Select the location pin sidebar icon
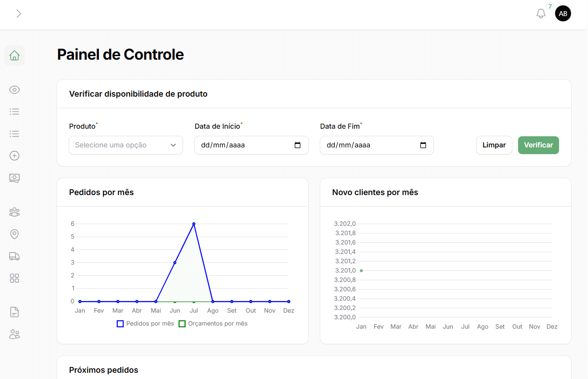This screenshot has width=588, height=379. click(14, 234)
